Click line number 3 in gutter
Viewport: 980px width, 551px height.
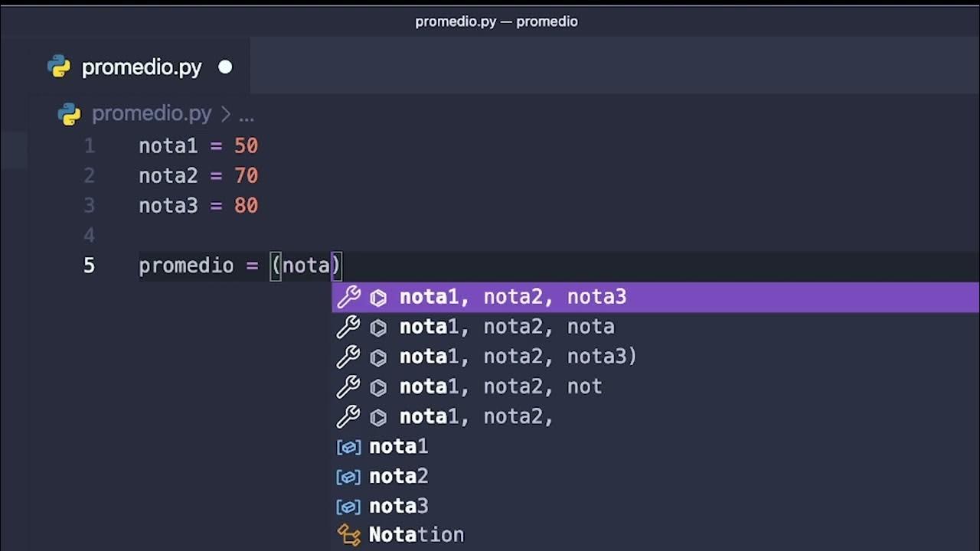(90, 205)
